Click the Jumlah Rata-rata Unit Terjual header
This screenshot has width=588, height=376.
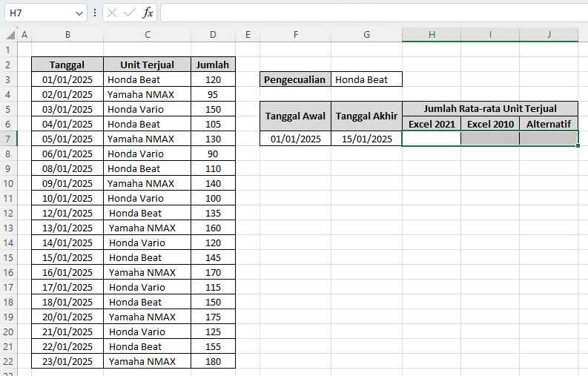pyautogui.click(x=489, y=108)
